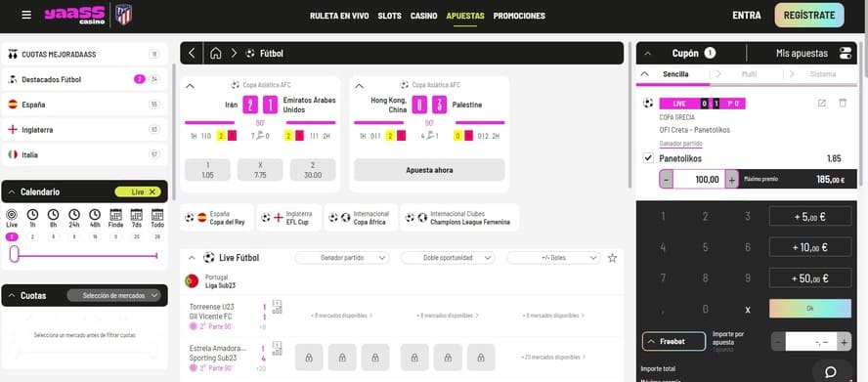868x382 pixels.
Task: Switch to the Sistema bet tab
Action: tap(823, 73)
